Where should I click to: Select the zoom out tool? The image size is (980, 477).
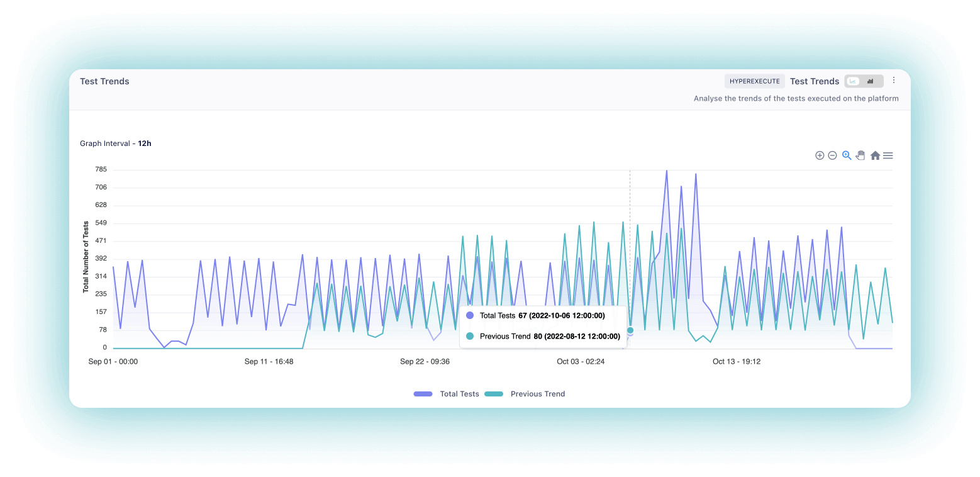833,155
